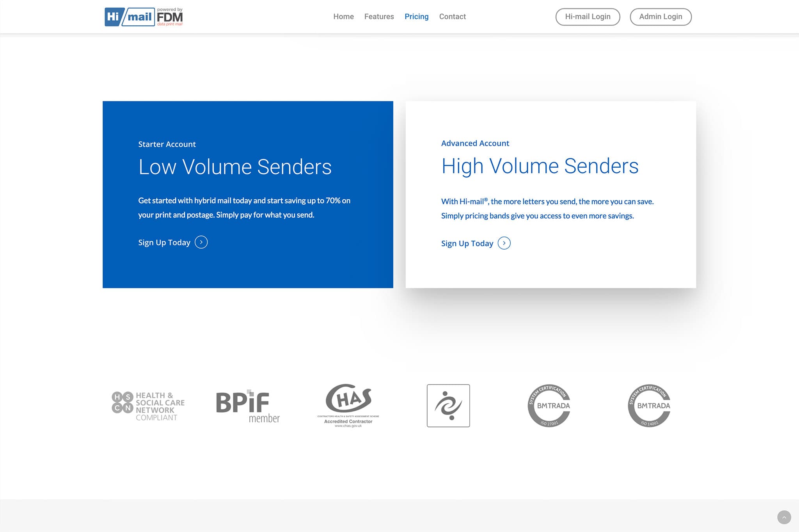Click the Hi-mail logo in header
The width and height of the screenshot is (799, 532).
(x=129, y=17)
